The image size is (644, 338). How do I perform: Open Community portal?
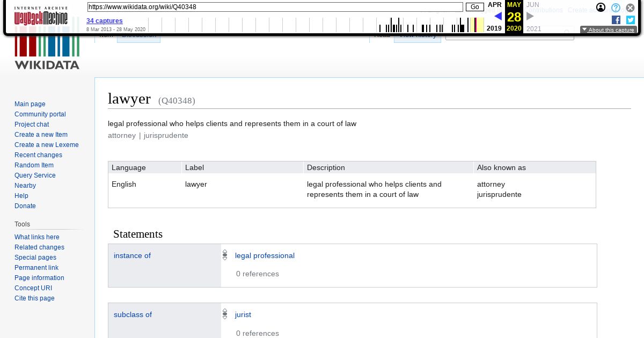click(40, 114)
